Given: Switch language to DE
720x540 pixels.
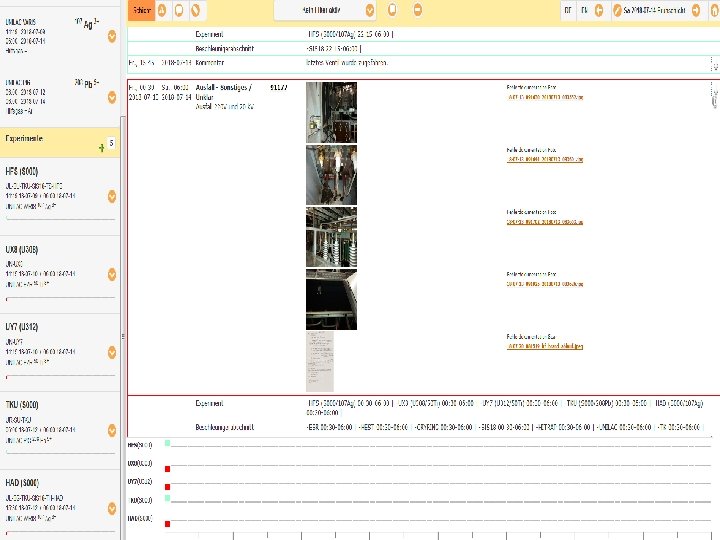Looking at the screenshot, I should [568, 10].
